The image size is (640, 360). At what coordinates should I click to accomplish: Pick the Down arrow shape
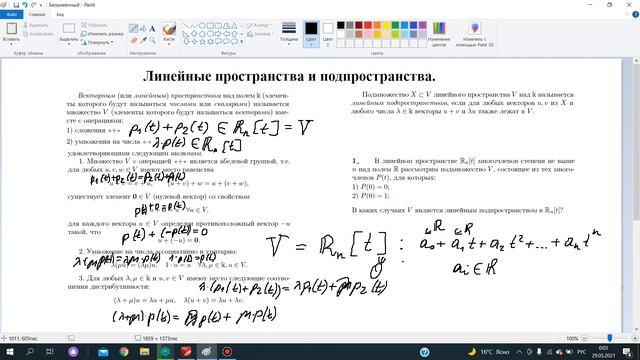186,42
